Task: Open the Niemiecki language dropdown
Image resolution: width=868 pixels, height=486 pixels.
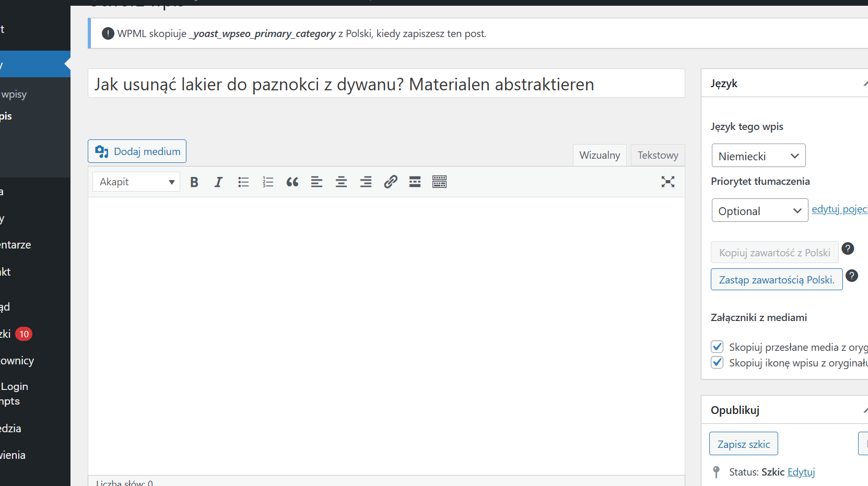Action: click(758, 156)
